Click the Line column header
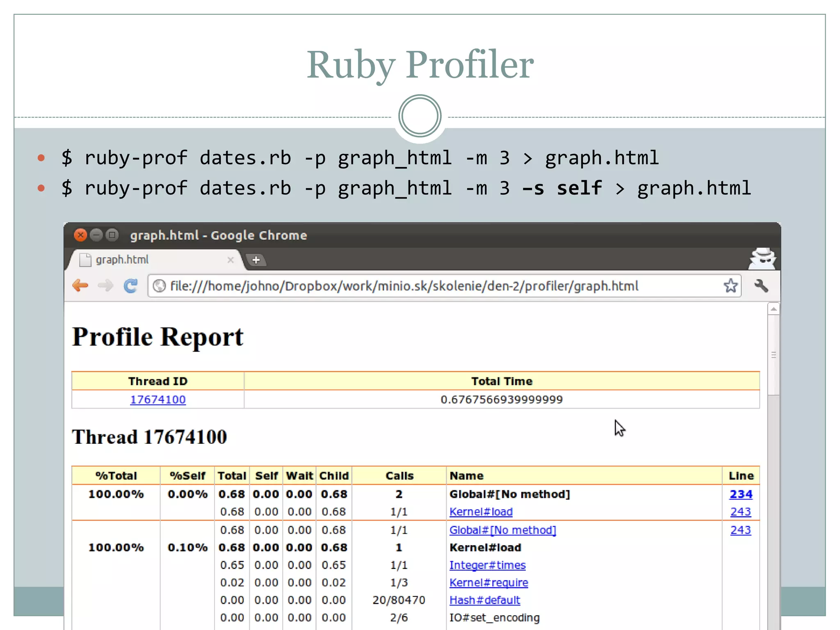The height and width of the screenshot is (630, 840). click(x=741, y=476)
